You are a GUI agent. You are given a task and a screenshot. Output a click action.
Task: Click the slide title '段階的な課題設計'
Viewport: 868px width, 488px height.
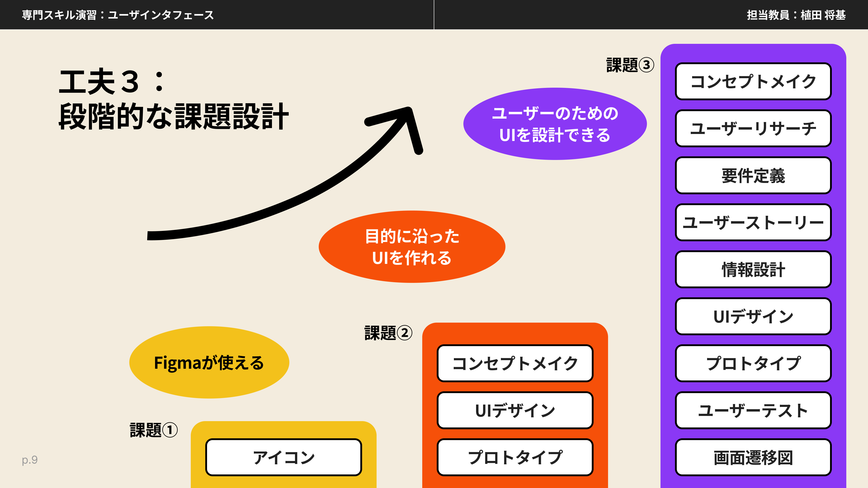(174, 117)
